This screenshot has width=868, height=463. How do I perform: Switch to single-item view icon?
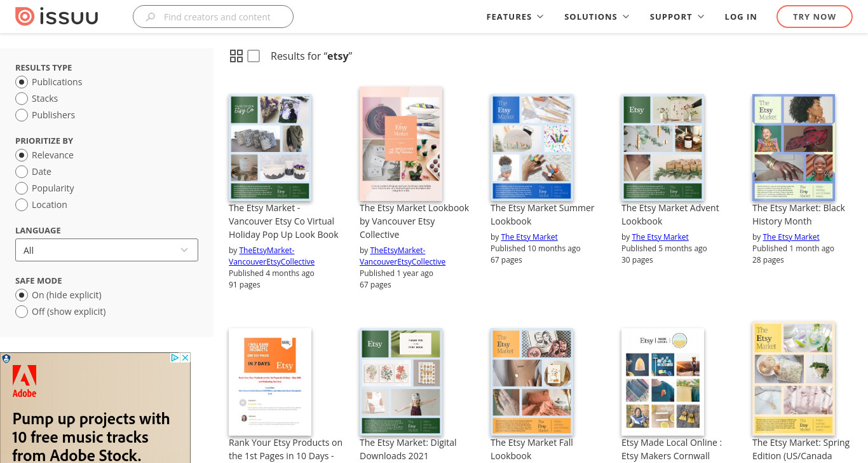pos(254,56)
